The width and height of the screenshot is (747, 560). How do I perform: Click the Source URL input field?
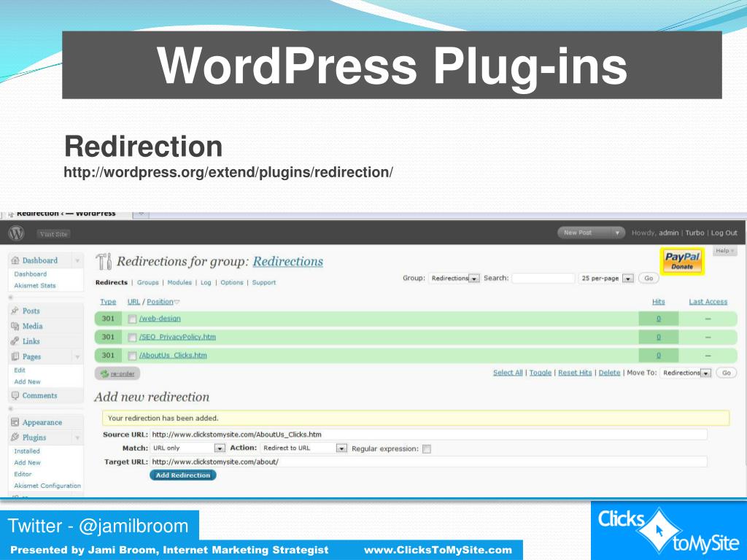click(429, 435)
